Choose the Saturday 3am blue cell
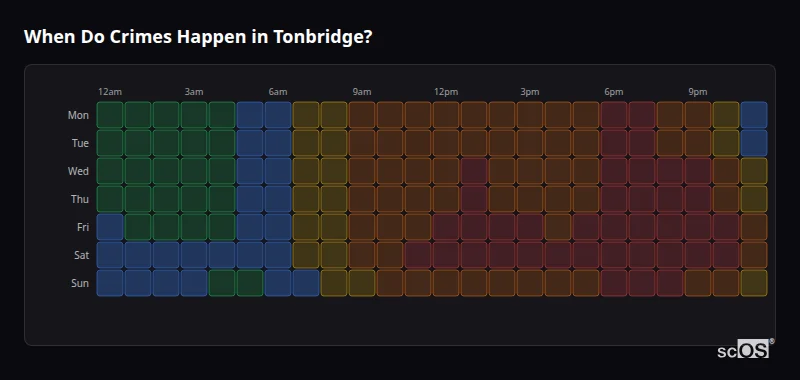The height and width of the screenshot is (380, 800). [x=194, y=255]
